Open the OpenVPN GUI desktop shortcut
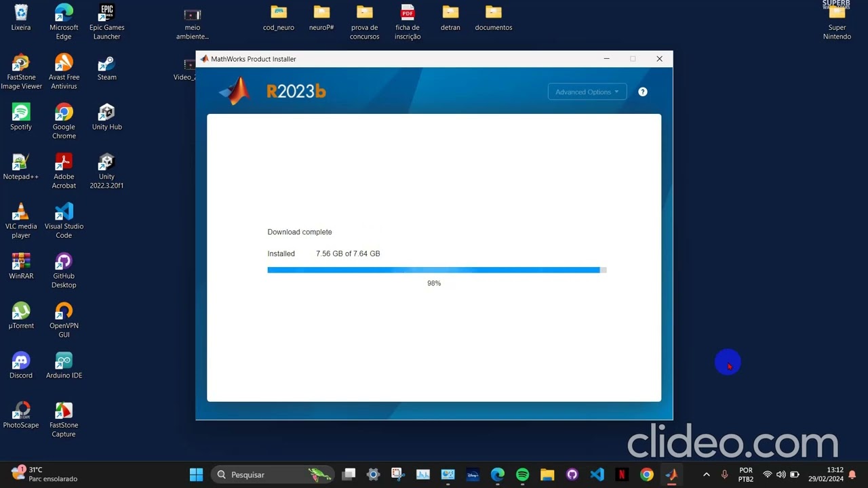 click(x=64, y=320)
